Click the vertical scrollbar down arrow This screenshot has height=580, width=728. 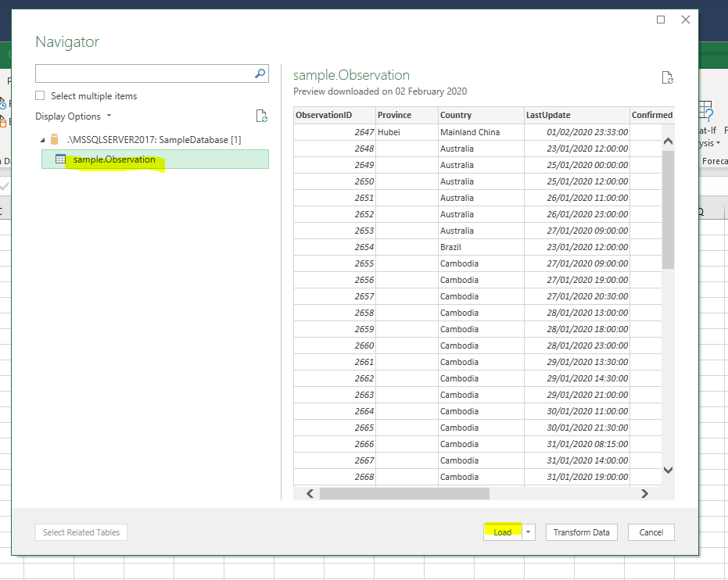[668, 470]
